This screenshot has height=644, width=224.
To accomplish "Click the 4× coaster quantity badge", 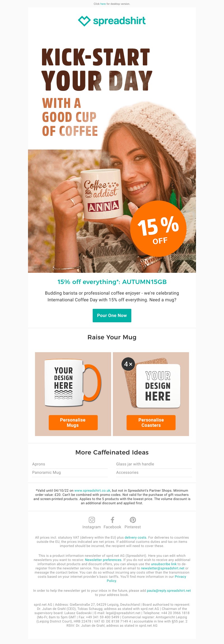I will point(128,364).
